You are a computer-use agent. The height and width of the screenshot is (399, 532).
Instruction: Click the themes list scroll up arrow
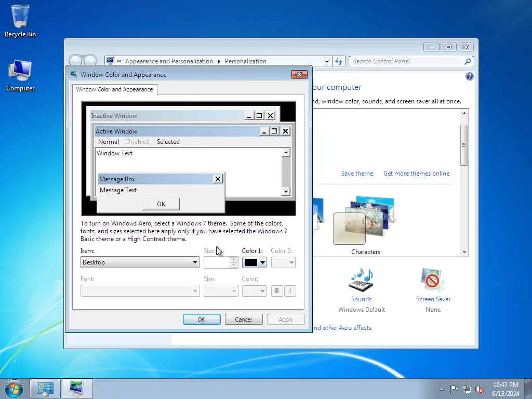[x=464, y=113]
